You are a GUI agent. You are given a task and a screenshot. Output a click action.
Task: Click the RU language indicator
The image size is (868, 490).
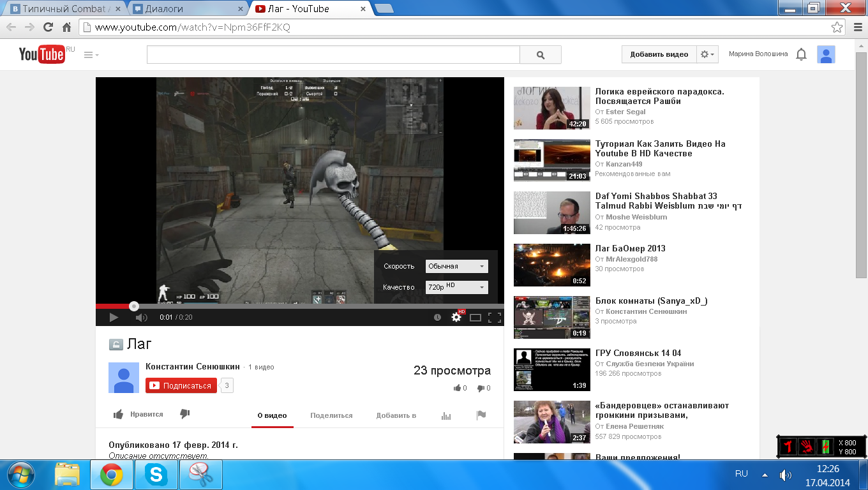(742, 474)
